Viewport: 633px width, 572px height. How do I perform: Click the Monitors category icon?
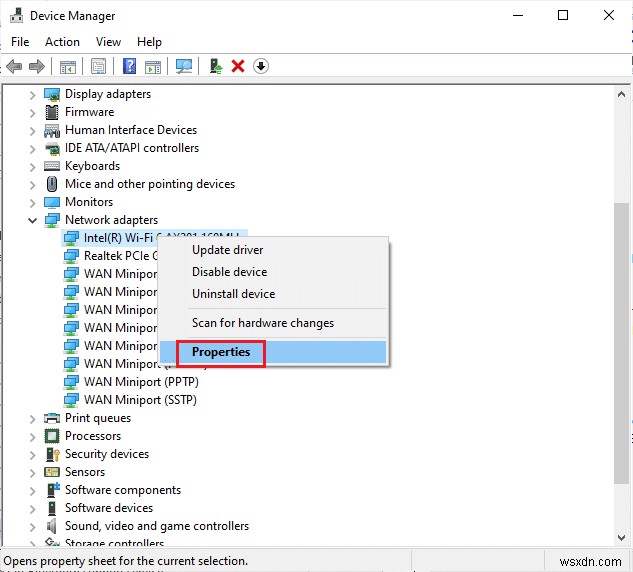[x=52, y=202]
